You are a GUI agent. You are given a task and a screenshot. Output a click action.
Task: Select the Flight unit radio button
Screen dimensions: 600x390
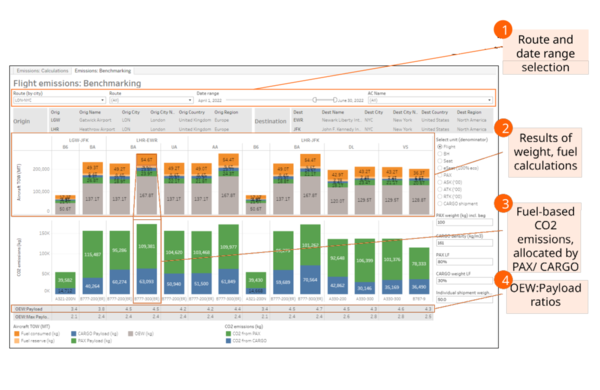440,147
